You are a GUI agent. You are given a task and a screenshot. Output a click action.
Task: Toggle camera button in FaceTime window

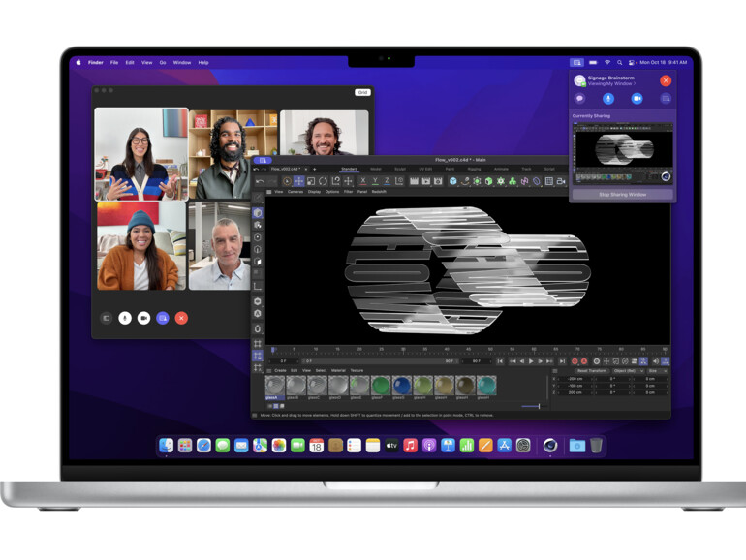click(143, 318)
